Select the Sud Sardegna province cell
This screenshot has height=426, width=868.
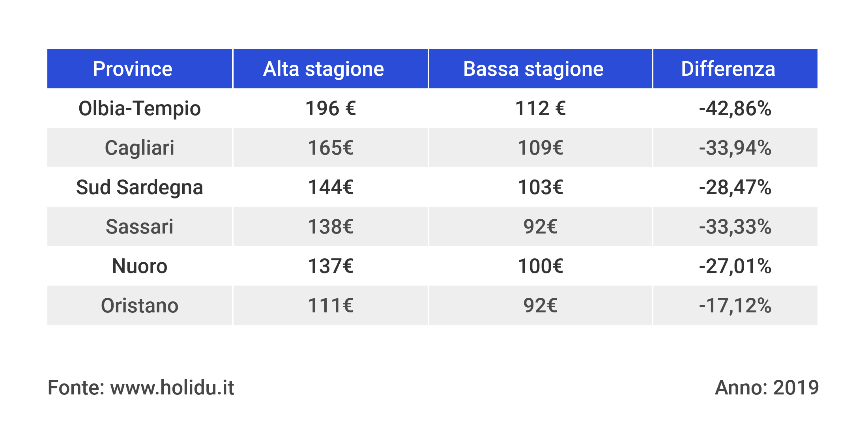pos(140,187)
